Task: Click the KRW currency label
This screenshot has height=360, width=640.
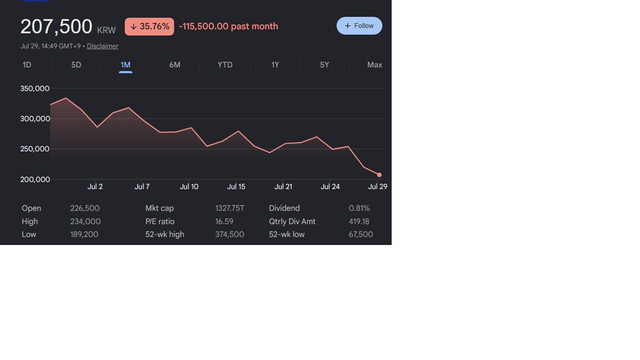Action: (107, 30)
